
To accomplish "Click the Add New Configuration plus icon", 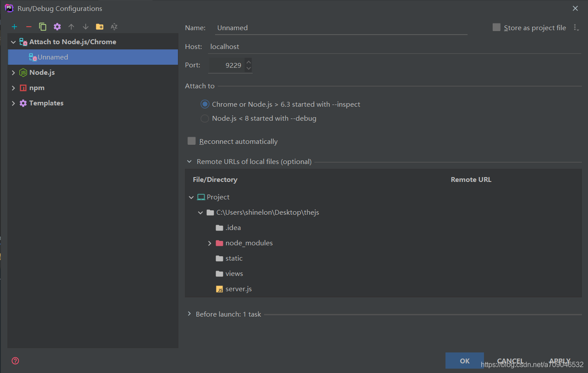I will 14,27.
